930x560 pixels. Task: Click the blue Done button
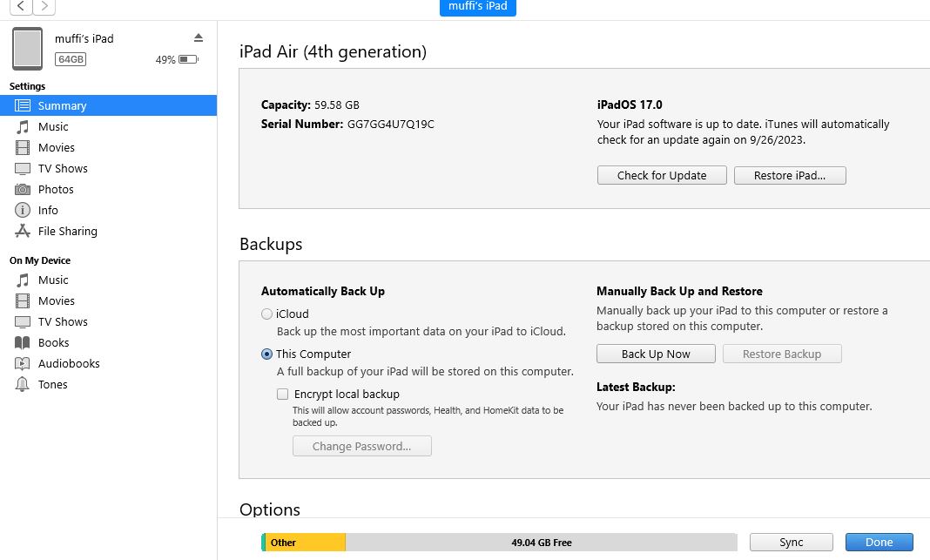(x=879, y=543)
